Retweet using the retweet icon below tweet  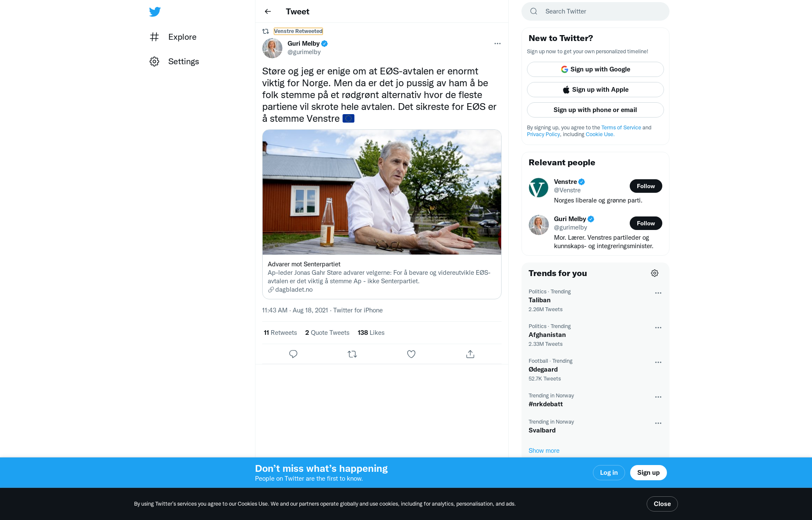(352, 354)
